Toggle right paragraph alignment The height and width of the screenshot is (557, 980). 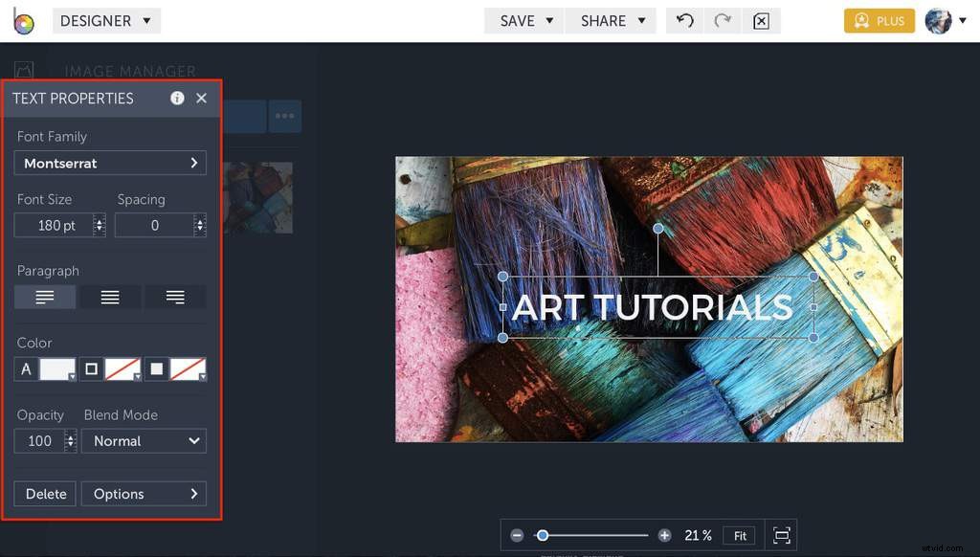pyautogui.click(x=174, y=297)
